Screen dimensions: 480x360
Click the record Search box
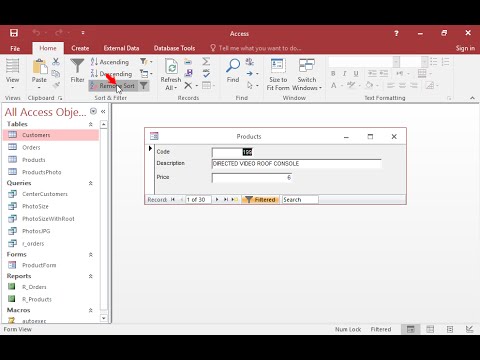(x=300, y=200)
